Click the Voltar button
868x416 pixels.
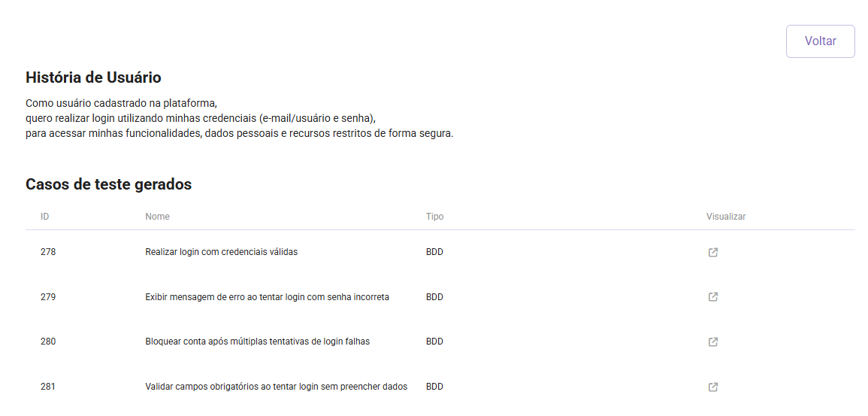click(820, 41)
